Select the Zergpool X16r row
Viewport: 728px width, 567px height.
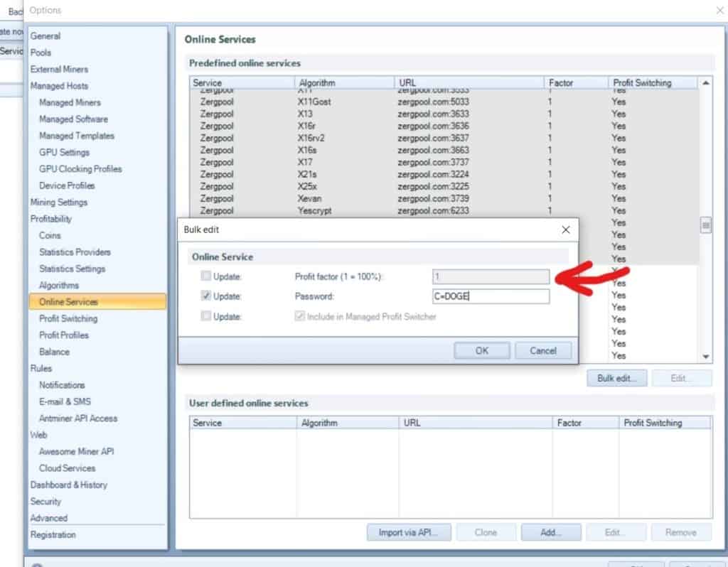click(x=444, y=126)
